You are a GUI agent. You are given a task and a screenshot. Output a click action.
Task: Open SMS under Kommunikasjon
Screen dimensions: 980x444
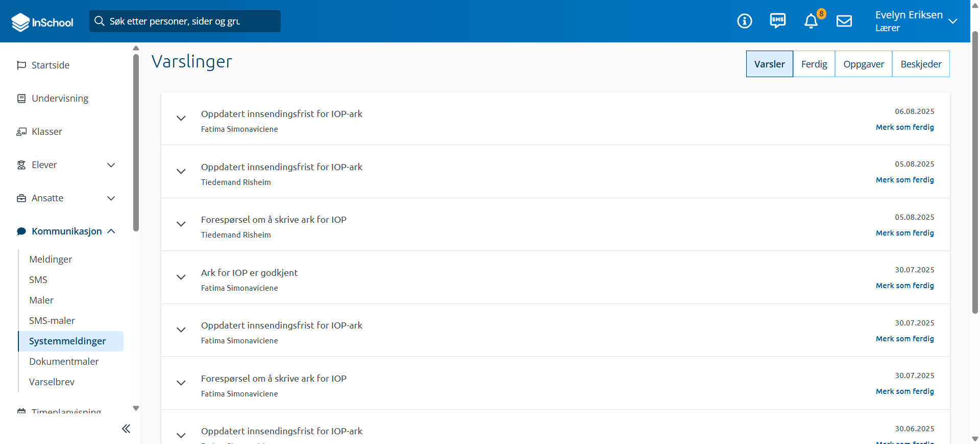[38, 280]
